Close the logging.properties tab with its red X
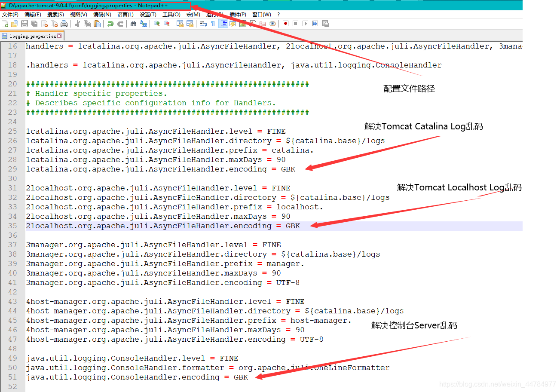The image size is (560, 392). [59, 36]
